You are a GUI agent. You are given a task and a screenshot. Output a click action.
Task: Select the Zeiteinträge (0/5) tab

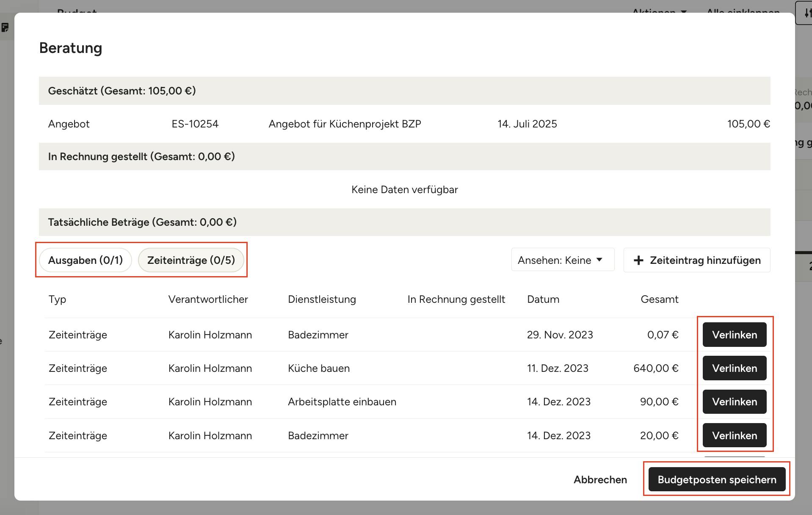tap(191, 260)
